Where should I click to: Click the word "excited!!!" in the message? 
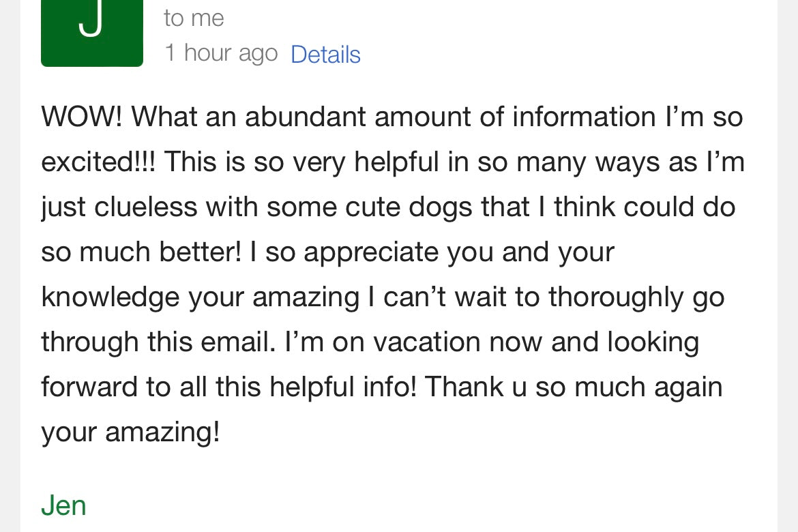click(98, 162)
